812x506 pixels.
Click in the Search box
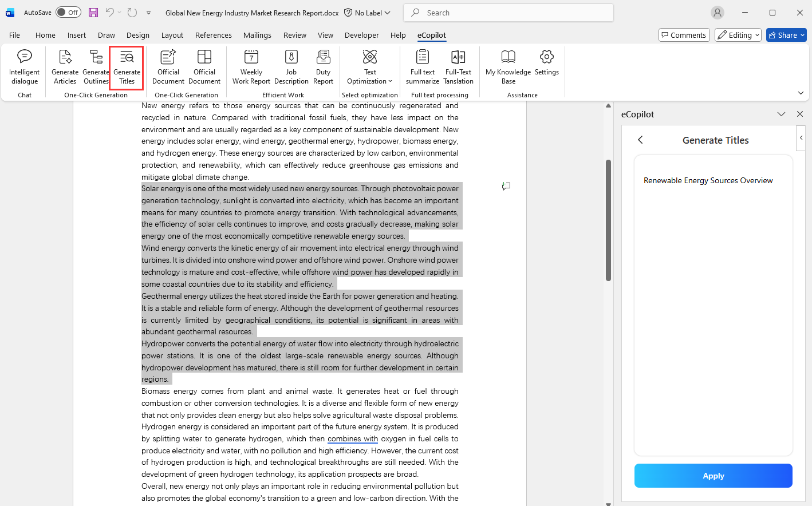pyautogui.click(x=509, y=13)
